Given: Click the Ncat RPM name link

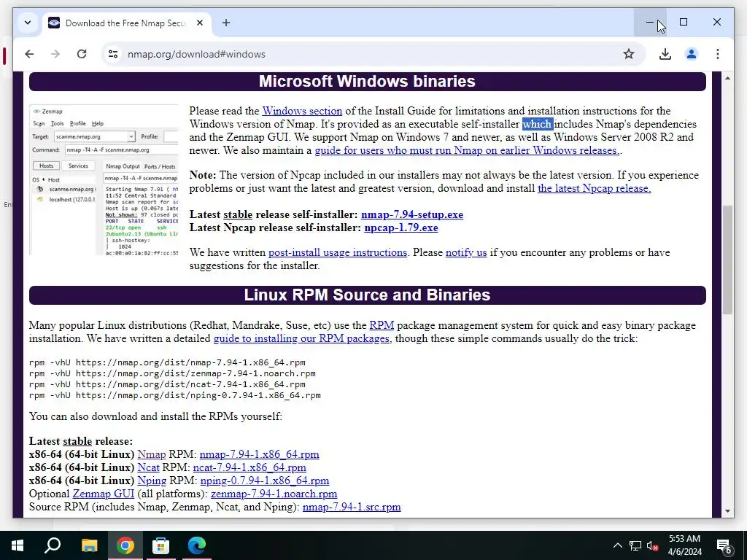Looking at the screenshot, I should click(x=148, y=467).
